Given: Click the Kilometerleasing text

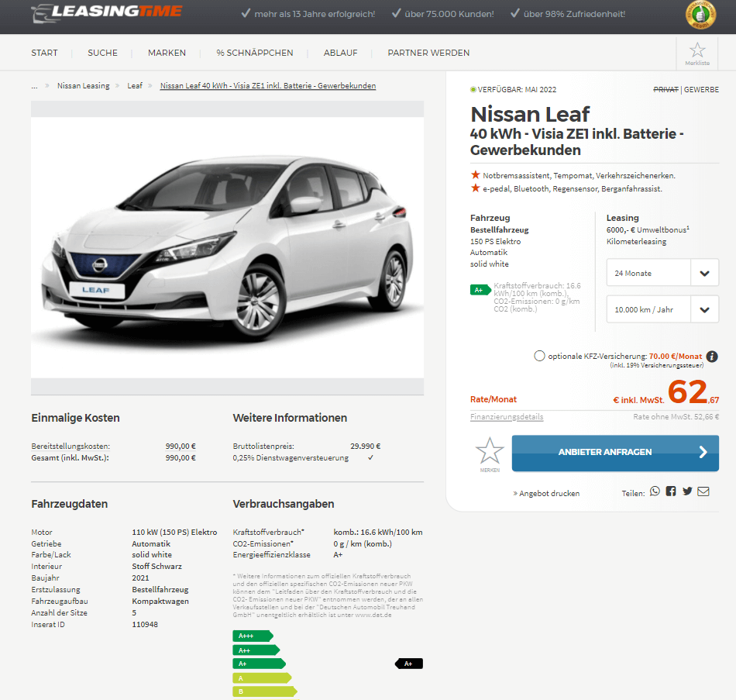Looking at the screenshot, I should pos(637,242).
